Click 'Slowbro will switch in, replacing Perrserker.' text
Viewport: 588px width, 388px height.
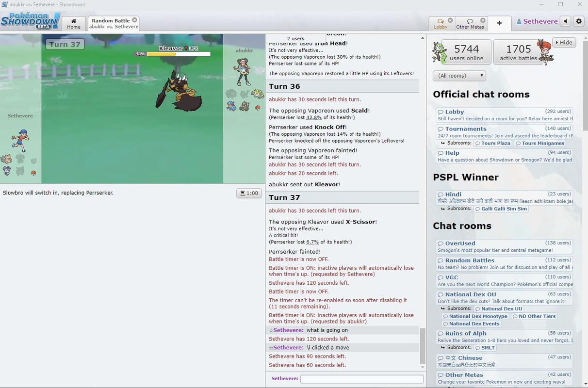point(58,193)
